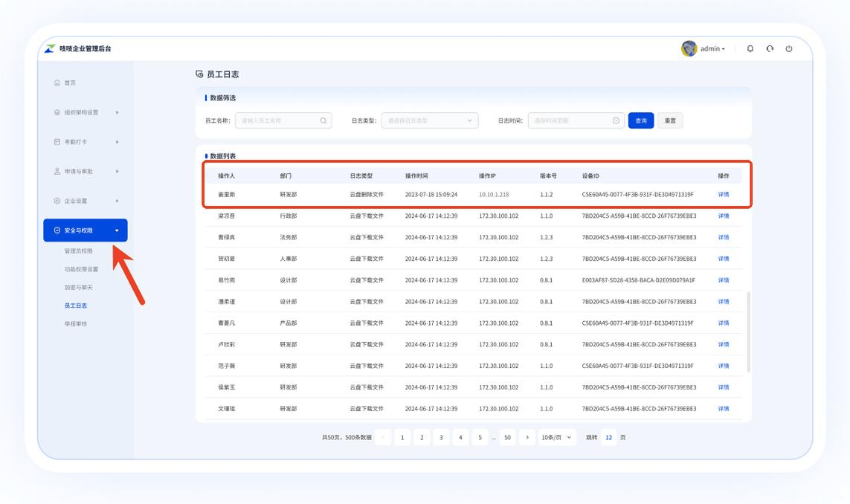Focus the 日志时间 range input

click(576, 121)
